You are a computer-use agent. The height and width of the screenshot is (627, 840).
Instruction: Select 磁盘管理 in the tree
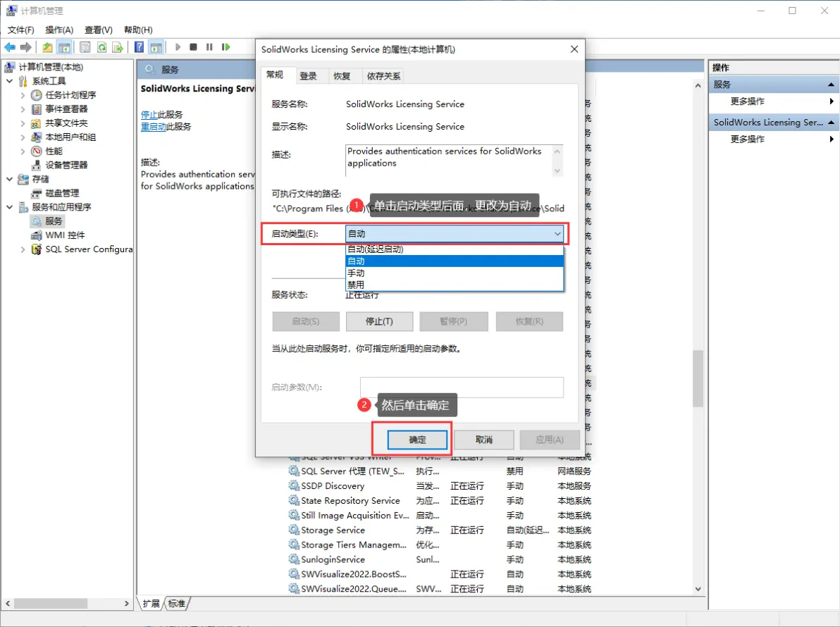pos(62,193)
